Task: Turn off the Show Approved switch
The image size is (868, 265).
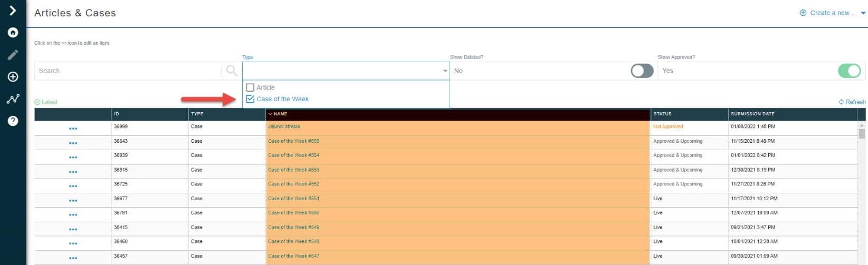Action: click(848, 71)
